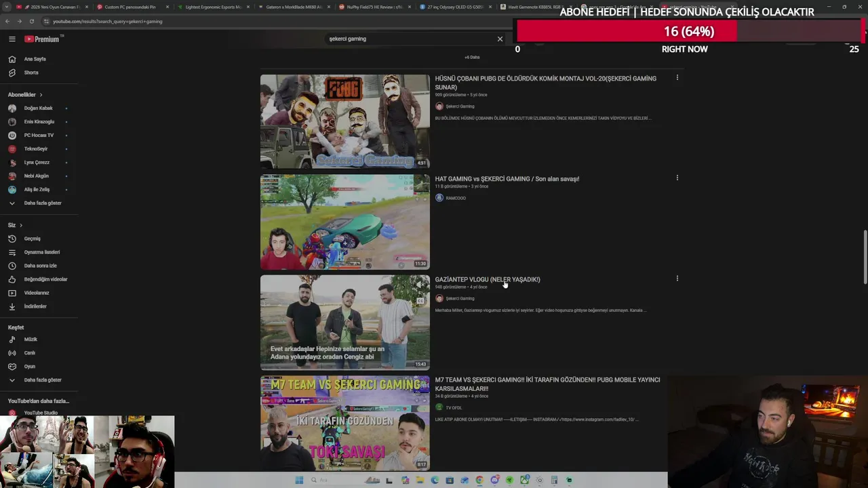Open the options menu for the GAZİANTEP VLOGU video
The image size is (868, 488).
(677, 278)
